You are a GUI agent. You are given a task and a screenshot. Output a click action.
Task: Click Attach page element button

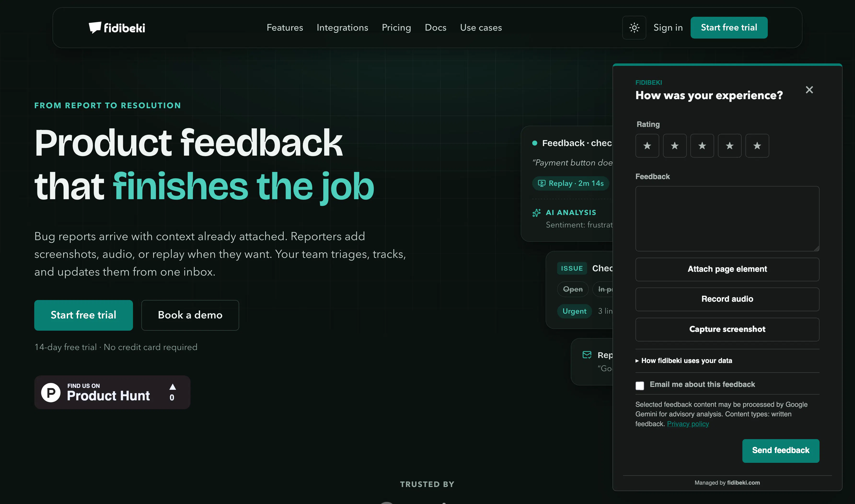click(x=727, y=269)
